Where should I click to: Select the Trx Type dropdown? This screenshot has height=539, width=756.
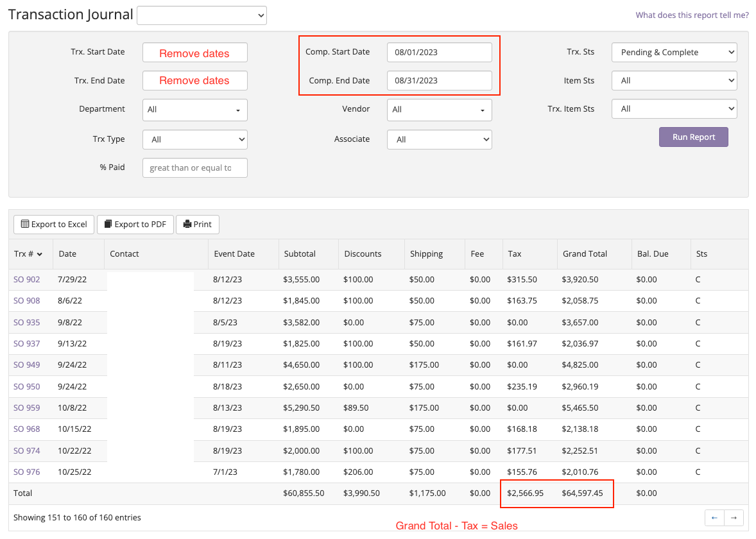(194, 140)
